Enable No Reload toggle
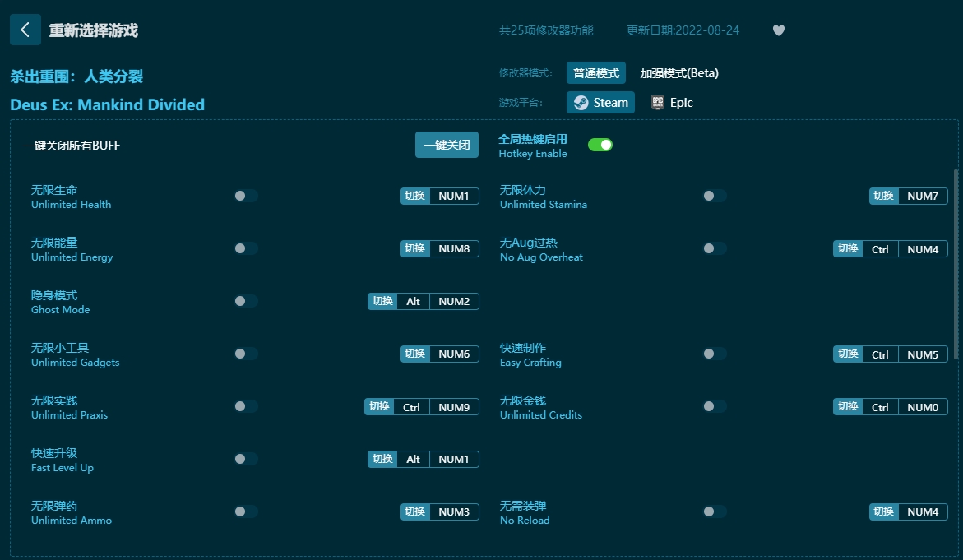Screen dimensions: 963x560 click(715, 511)
